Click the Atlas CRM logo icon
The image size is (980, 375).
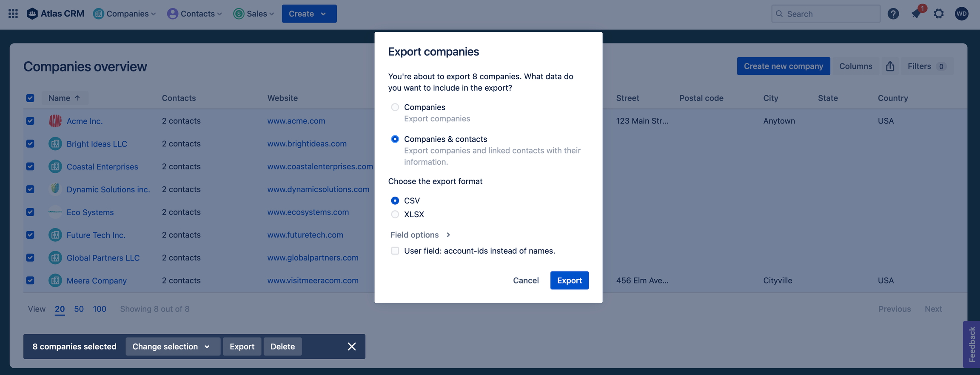point(32,14)
